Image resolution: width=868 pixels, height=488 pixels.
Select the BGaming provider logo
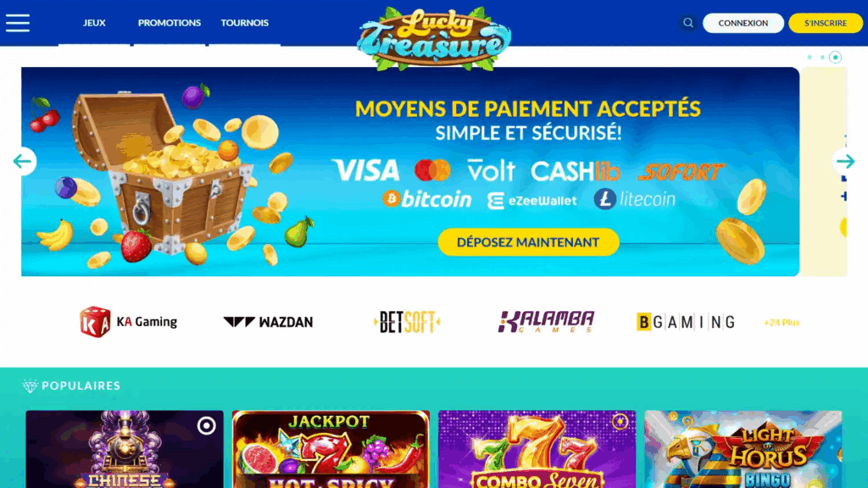[x=686, y=322]
